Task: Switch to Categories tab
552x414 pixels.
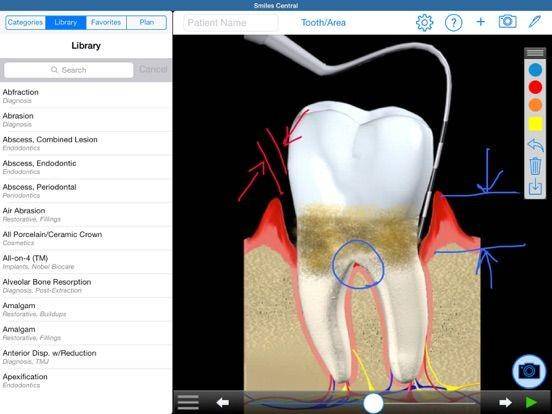Action: [x=25, y=23]
